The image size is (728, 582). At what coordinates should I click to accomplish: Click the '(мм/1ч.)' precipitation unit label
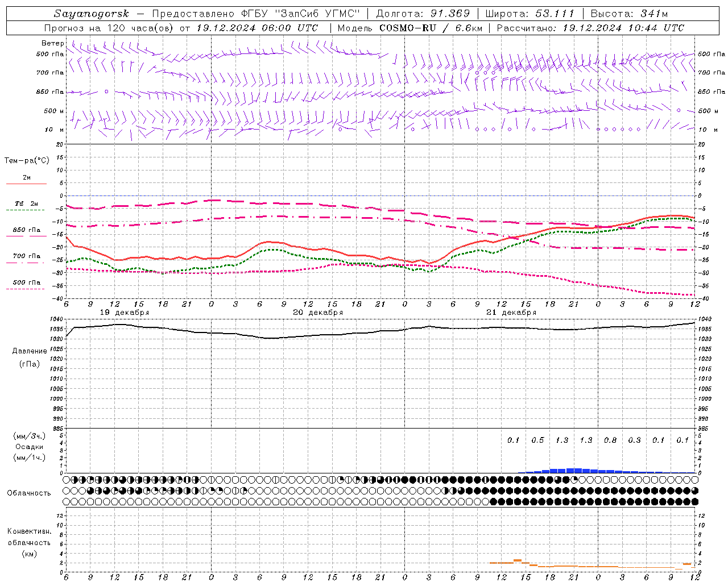pyautogui.click(x=30, y=458)
